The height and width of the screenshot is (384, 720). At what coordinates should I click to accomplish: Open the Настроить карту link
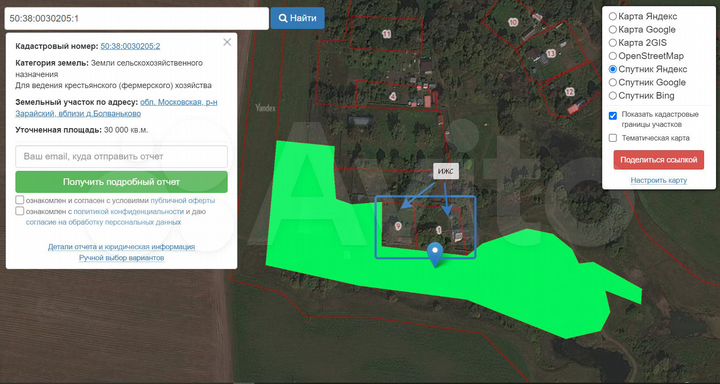(x=658, y=181)
